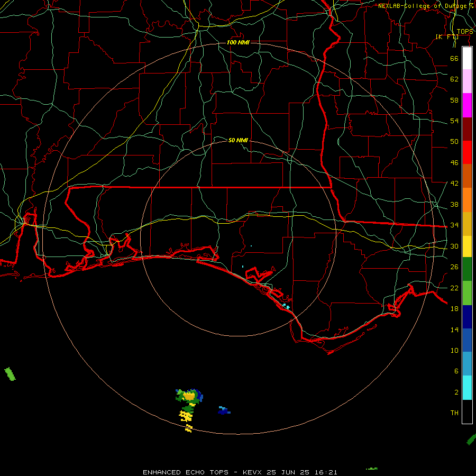Click the legend value '58'
476x476 pixels.
pos(454,100)
